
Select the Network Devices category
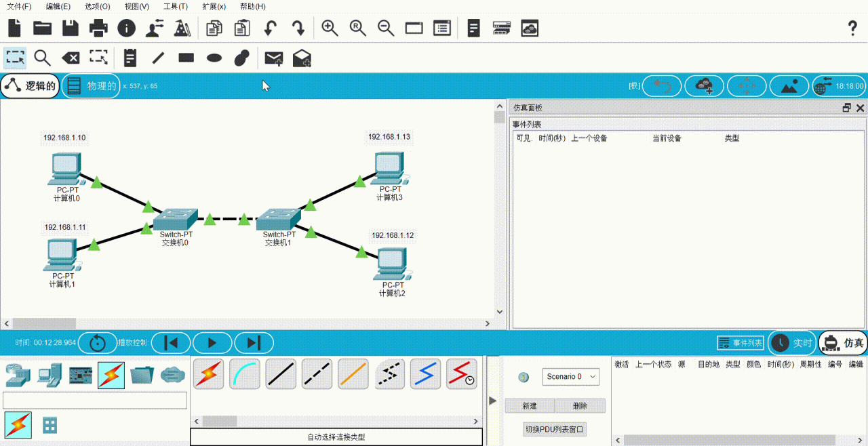pos(18,375)
